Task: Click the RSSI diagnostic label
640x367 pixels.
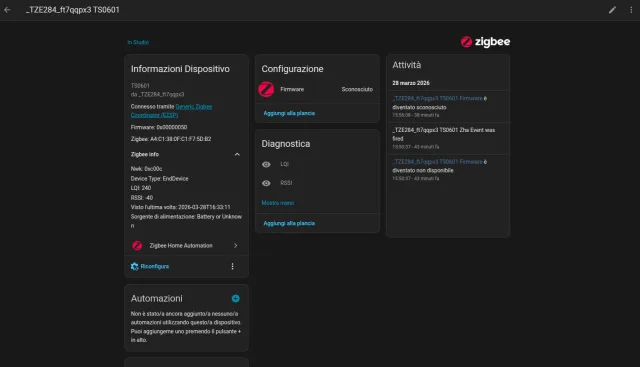Action: pos(286,183)
